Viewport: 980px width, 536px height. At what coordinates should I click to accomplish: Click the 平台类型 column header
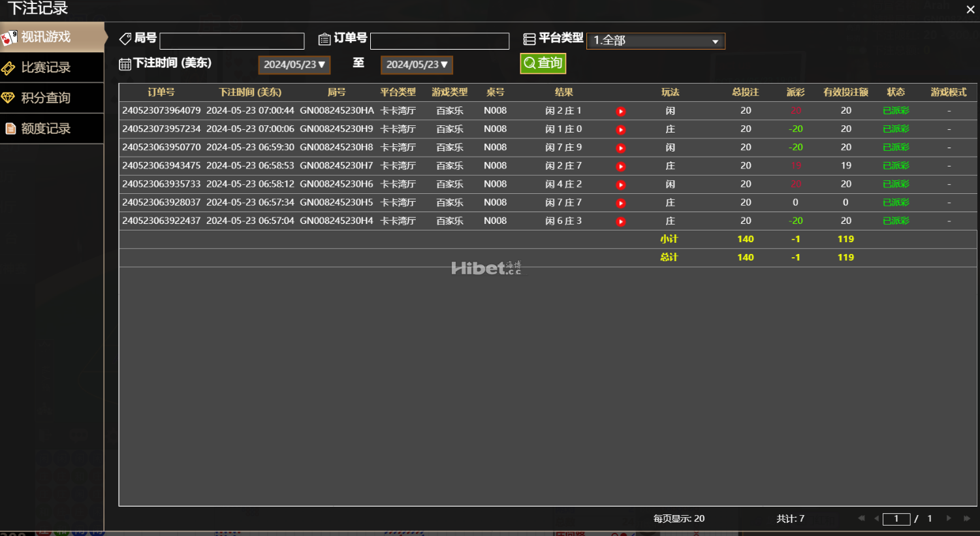(x=398, y=93)
